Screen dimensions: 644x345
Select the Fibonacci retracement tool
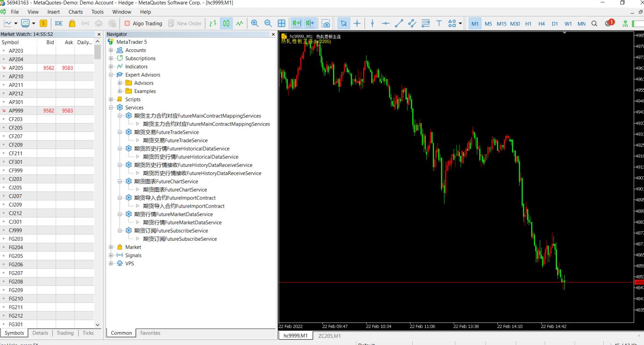pyautogui.click(x=426, y=23)
